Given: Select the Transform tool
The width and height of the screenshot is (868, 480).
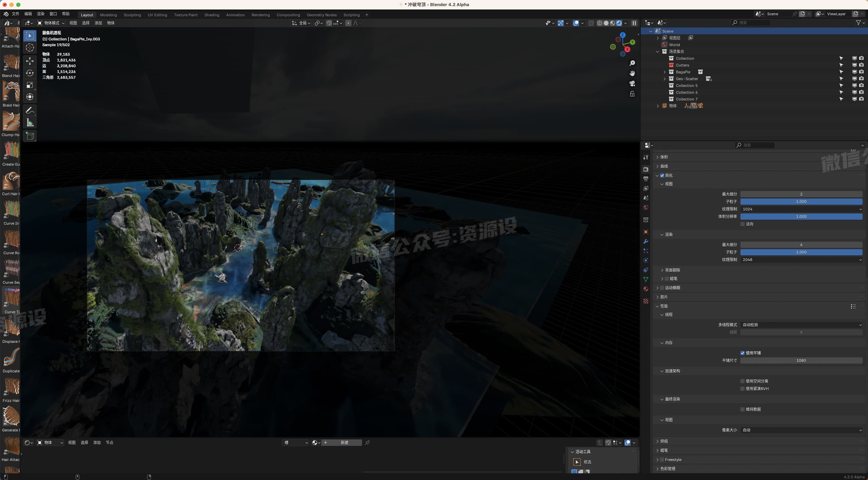Looking at the screenshot, I should 30,97.
